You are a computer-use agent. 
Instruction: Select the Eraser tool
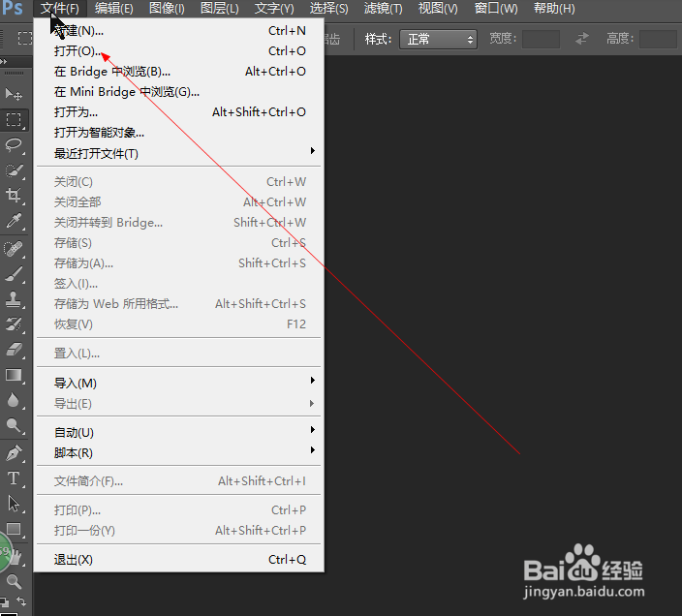[x=14, y=350]
